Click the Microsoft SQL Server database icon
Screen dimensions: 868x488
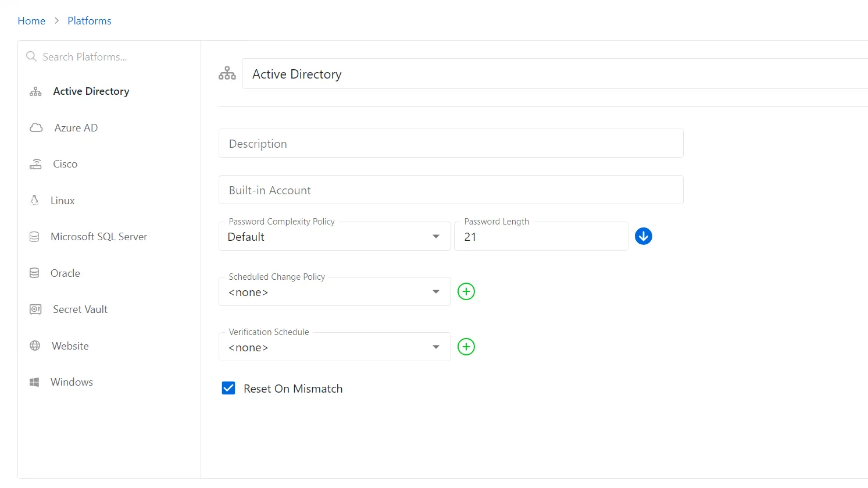[x=34, y=237]
